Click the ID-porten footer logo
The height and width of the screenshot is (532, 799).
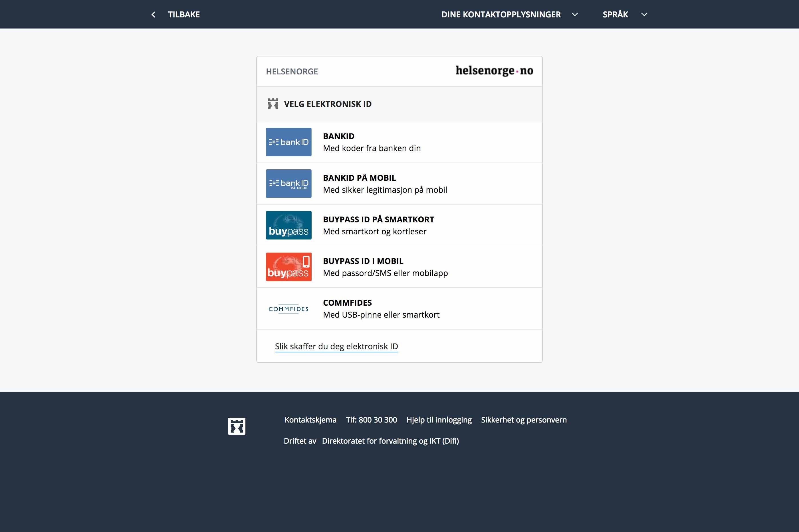237,426
